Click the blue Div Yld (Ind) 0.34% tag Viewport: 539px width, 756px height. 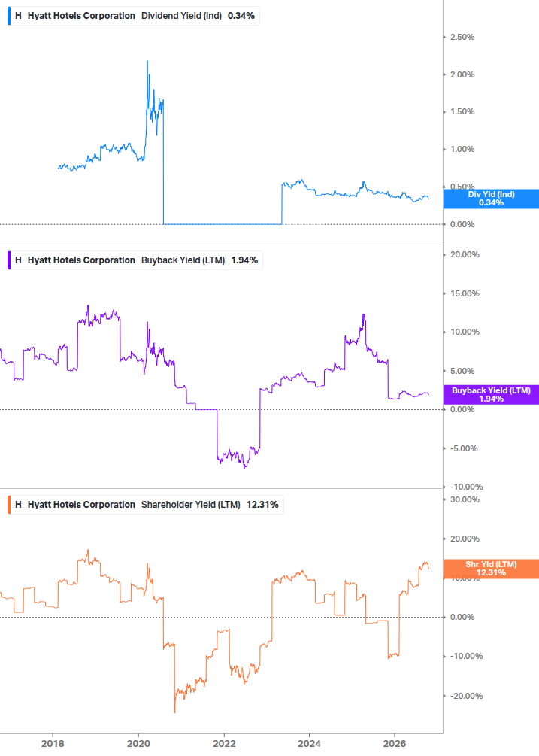click(491, 199)
